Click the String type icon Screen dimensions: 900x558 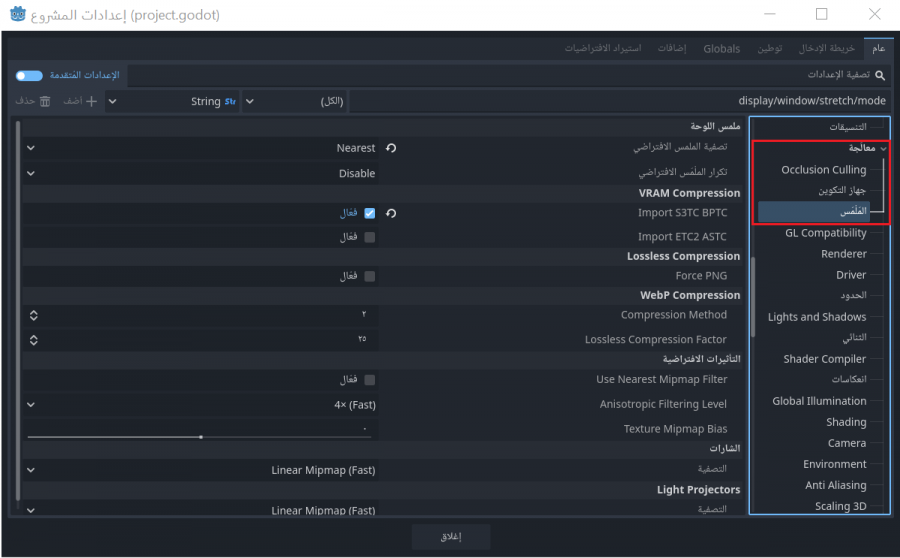pyautogui.click(x=230, y=101)
